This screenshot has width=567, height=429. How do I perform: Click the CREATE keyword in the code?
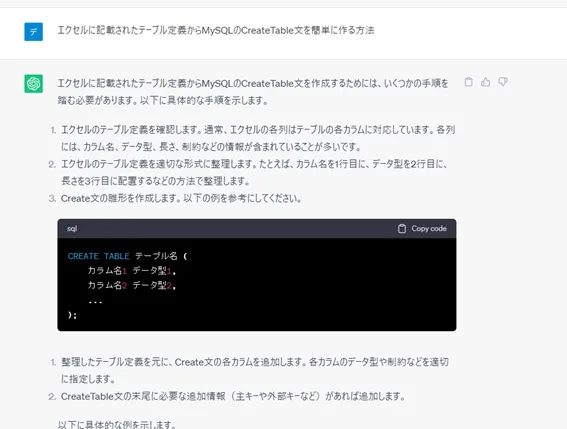click(83, 256)
